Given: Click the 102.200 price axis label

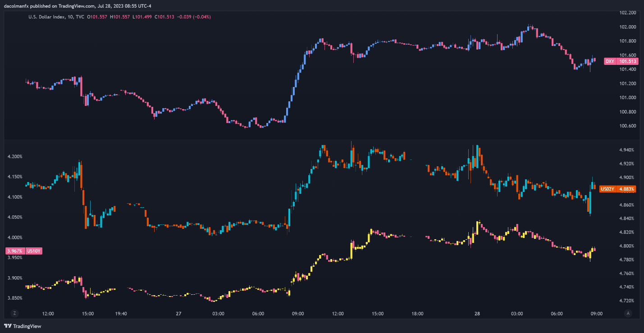Looking at the screenshot, I should click(628, 13).
